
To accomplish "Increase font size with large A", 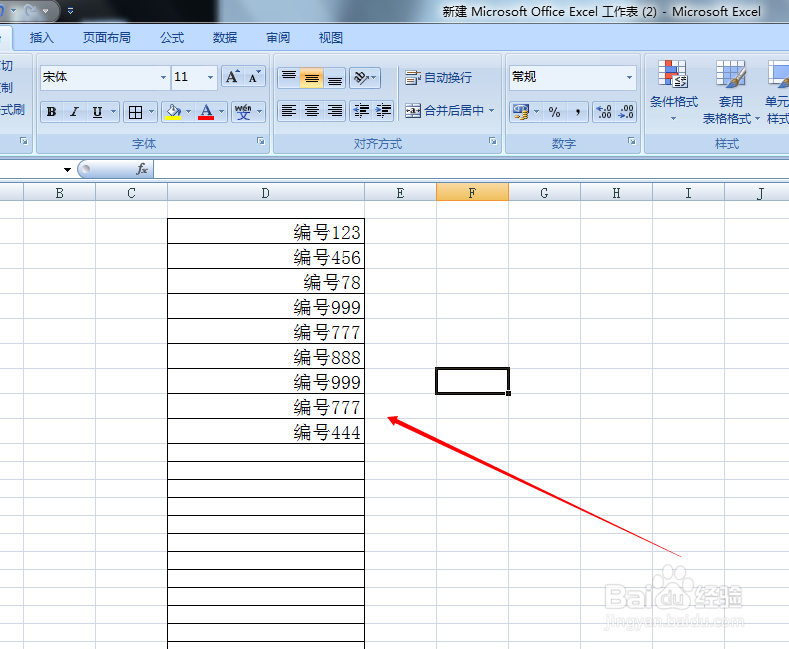I will coord(232,77).
